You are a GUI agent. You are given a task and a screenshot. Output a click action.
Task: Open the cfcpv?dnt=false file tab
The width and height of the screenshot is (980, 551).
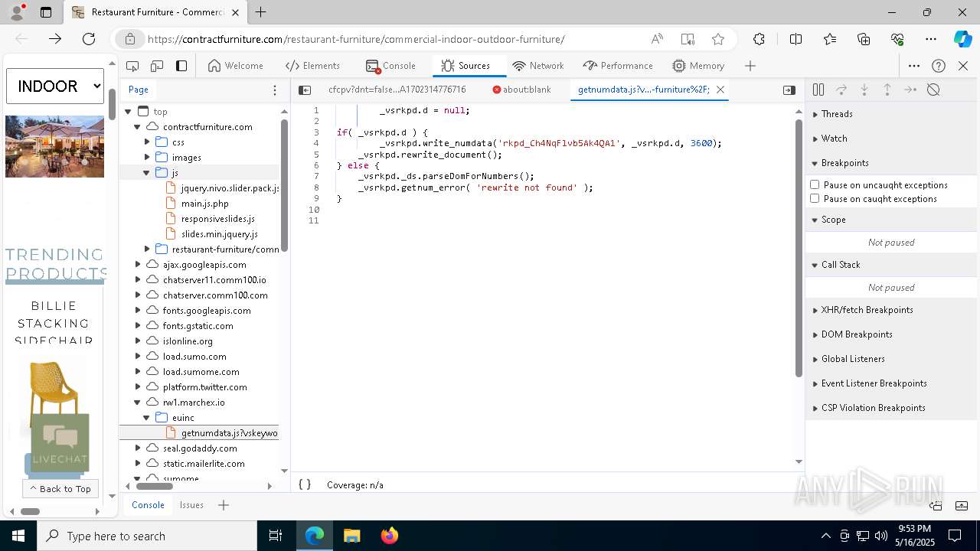397,90
